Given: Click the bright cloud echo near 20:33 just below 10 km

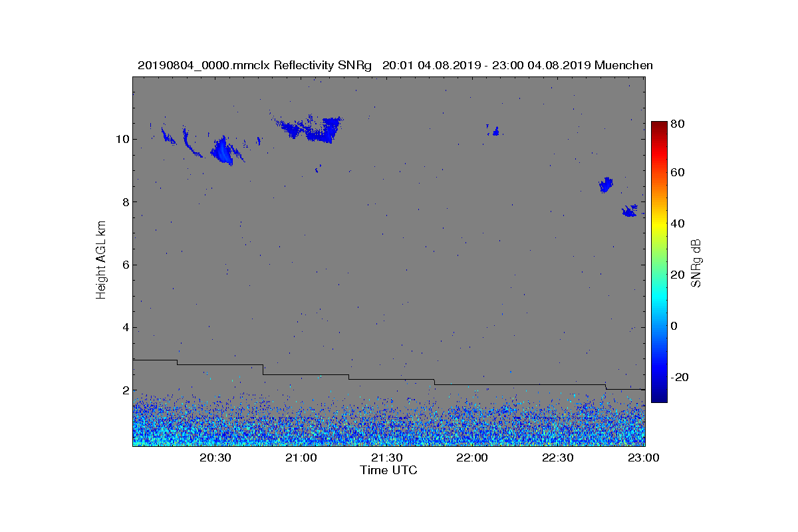Looking at the screenshot, I should coord(223,151).
